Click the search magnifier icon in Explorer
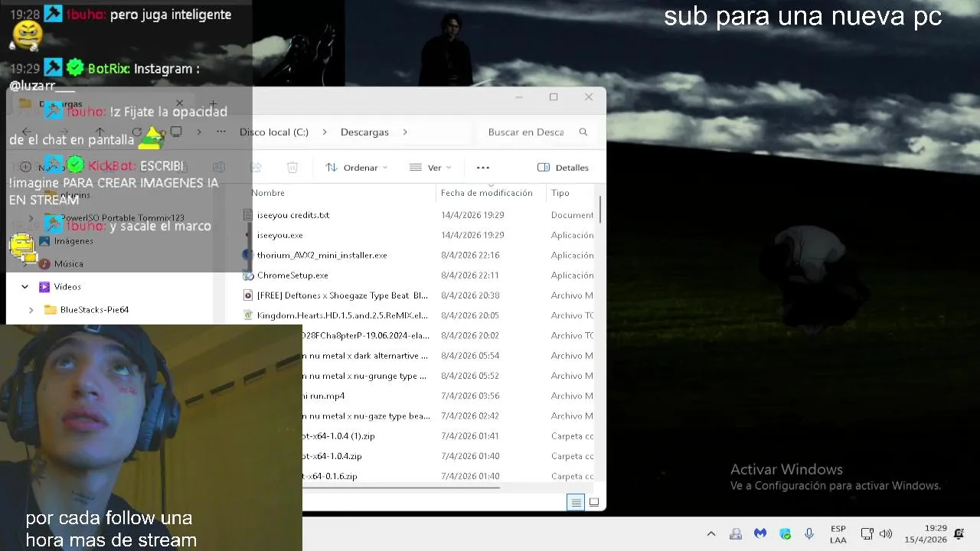Screen dimensions: 980x551 coord(583,132)
